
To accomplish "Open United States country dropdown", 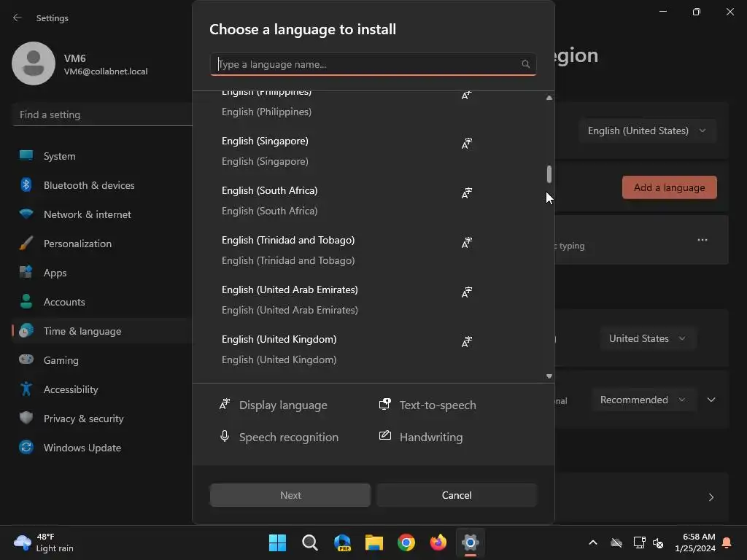I will pos(648,338).
